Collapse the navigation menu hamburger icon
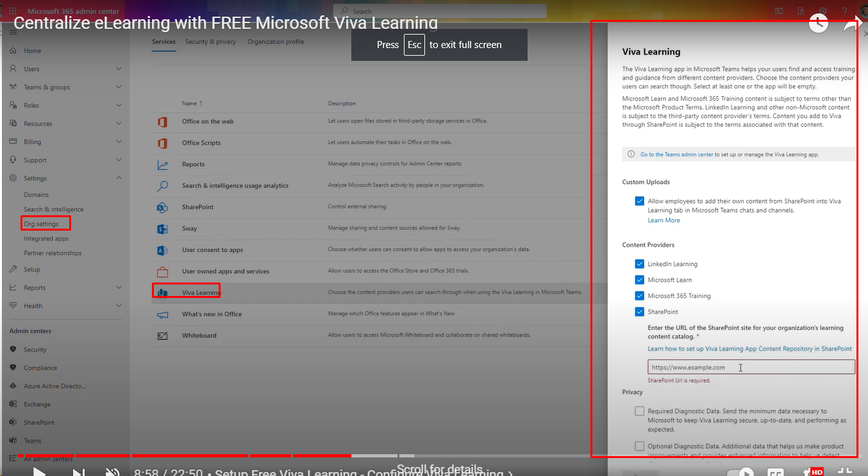 point(13,32)
